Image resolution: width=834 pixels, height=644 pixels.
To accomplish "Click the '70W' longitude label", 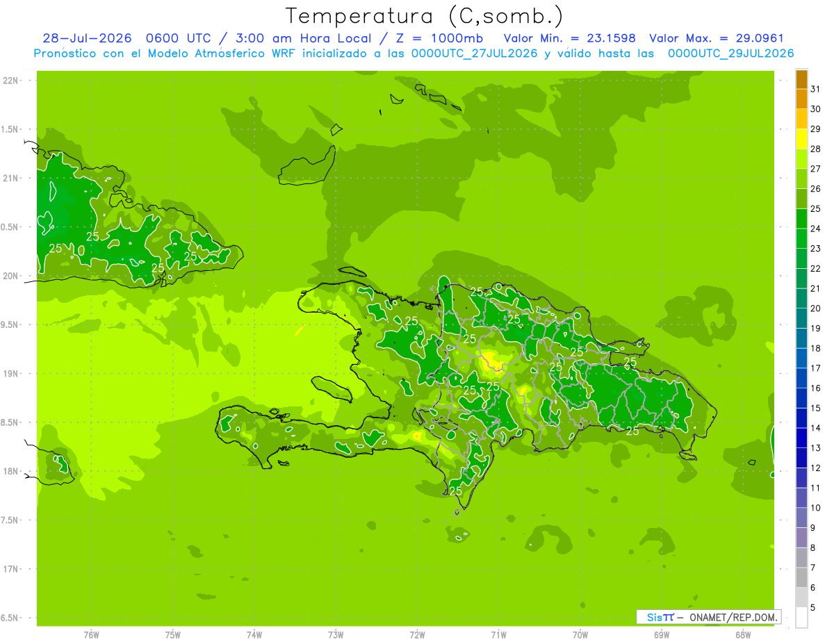I will click(x=580, y=636).
